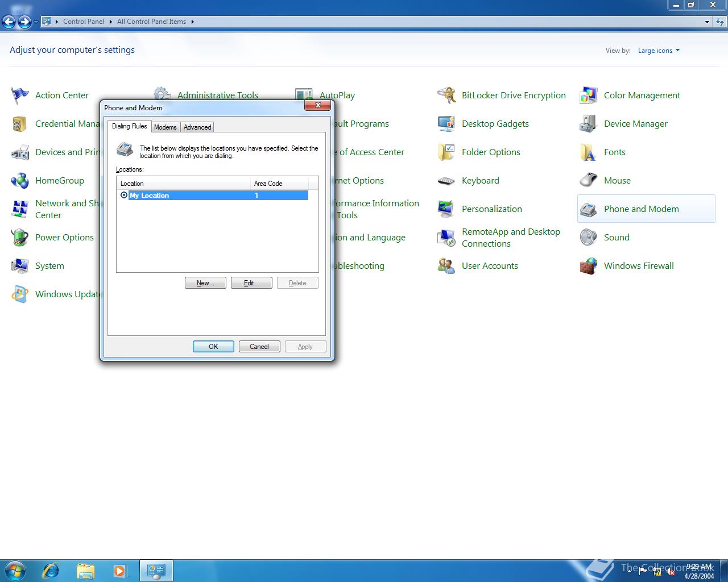Click Cancel in Phone and Modem dialog
This screenshot has width=728, height=582.
[259, 347]
